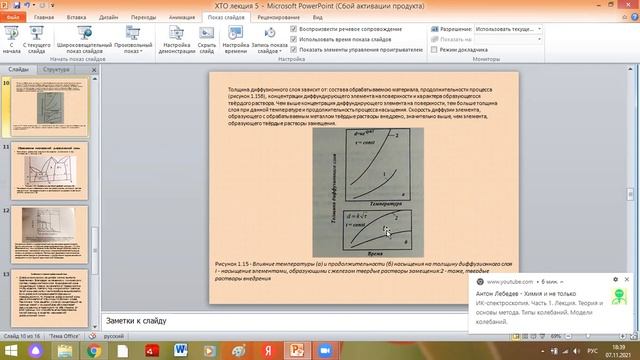Screen dimensions: 640x360
Task: Open record slide show dropdown
Action: [269, 39]
